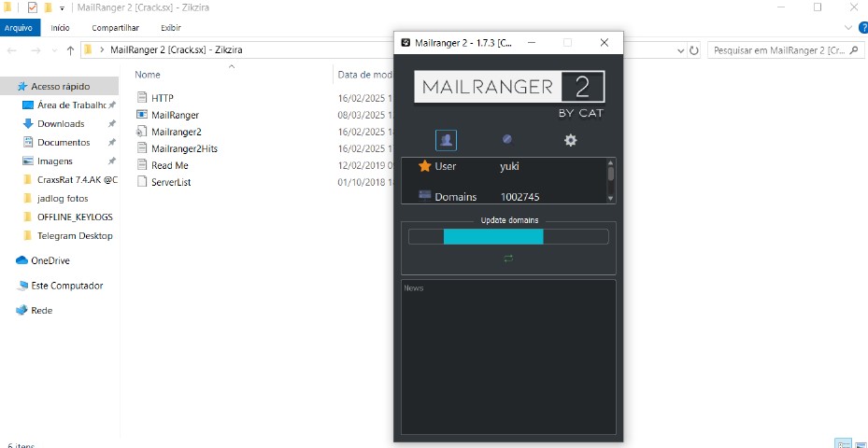Select the Read Me file
The width and height of the screenshot is (868, 448).
coord(169,165)
